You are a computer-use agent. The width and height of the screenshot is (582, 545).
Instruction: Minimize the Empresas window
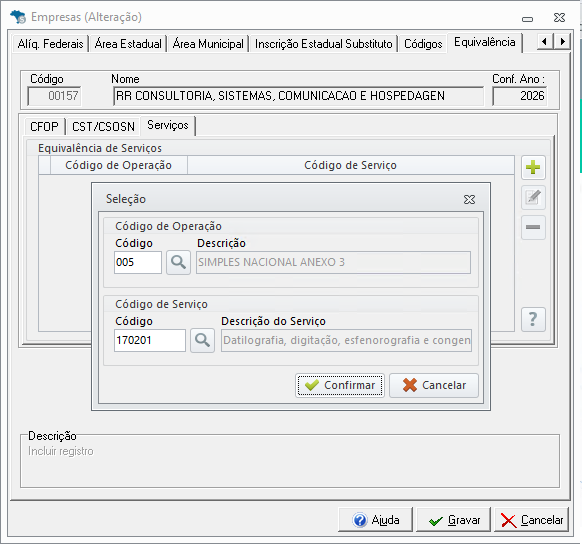pos(527,18)
